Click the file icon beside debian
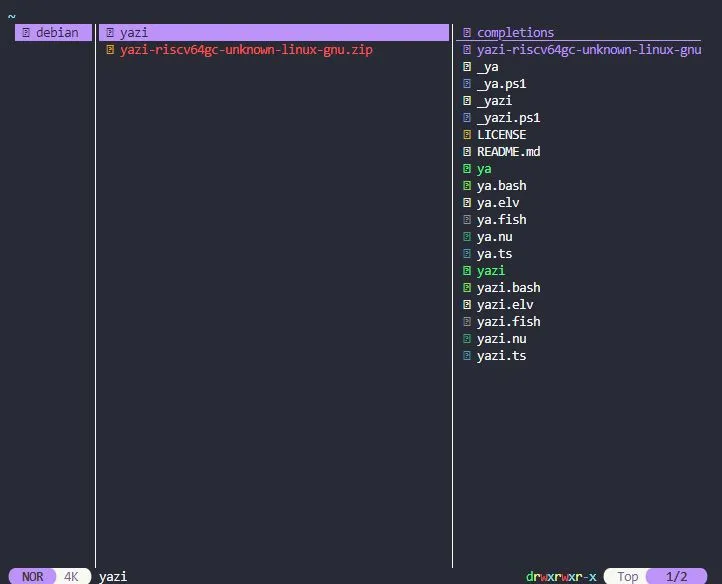Viewport: 722px width, 584px height. (x=26, y=33)
